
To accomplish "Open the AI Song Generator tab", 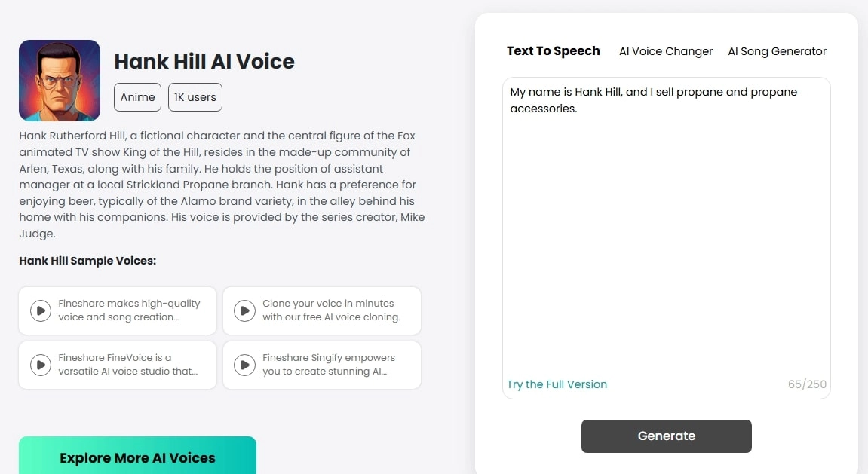I will (x=777, y=51).
